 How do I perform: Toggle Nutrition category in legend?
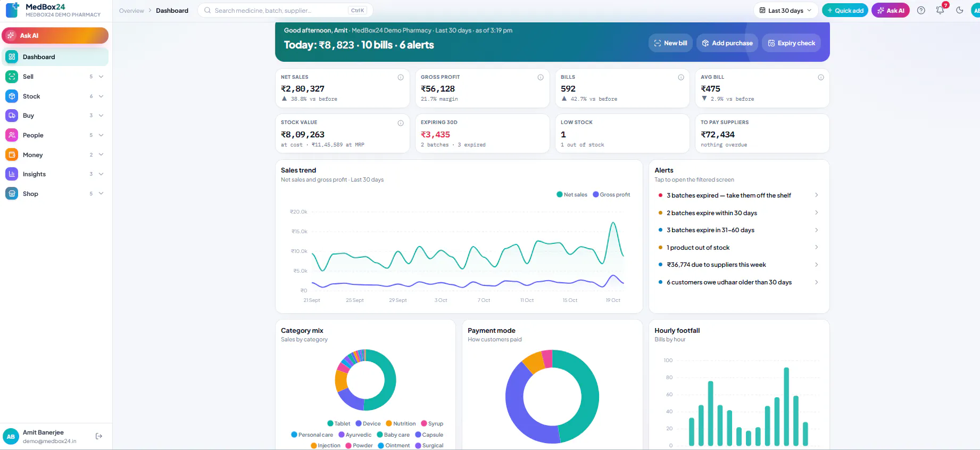tap(401, 424)
